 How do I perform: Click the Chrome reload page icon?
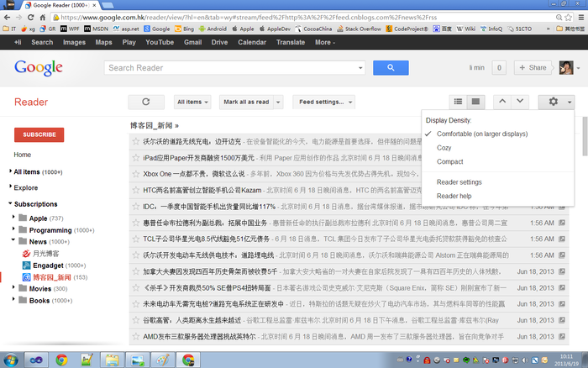coord(31,18)
